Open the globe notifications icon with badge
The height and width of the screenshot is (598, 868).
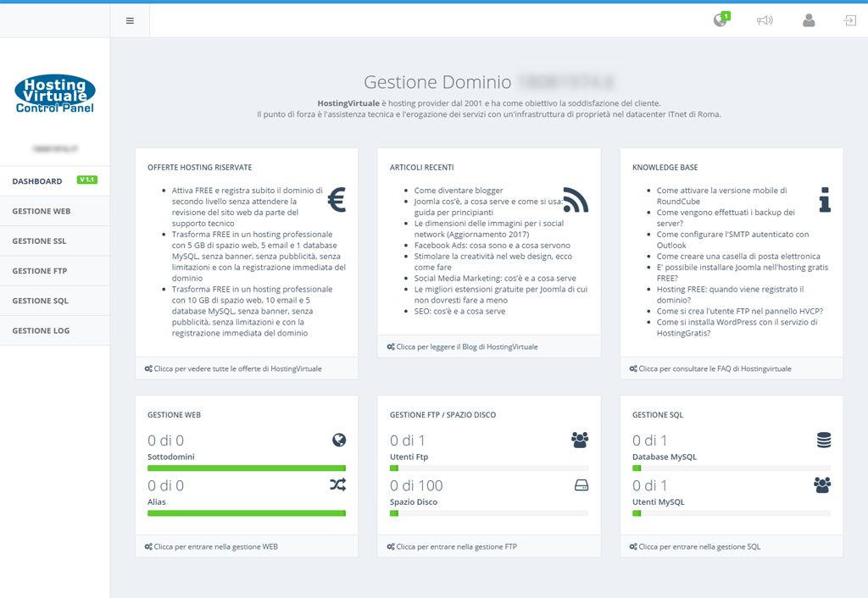(721, 20)
